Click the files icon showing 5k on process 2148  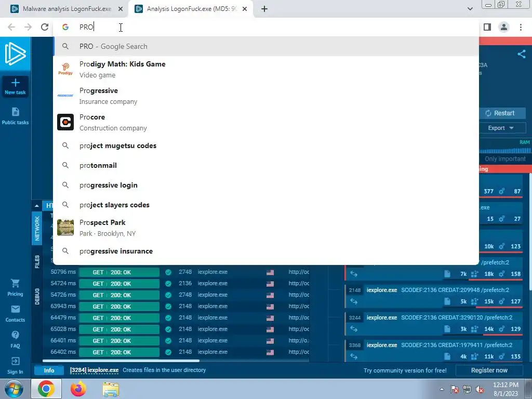coord(447,301)
